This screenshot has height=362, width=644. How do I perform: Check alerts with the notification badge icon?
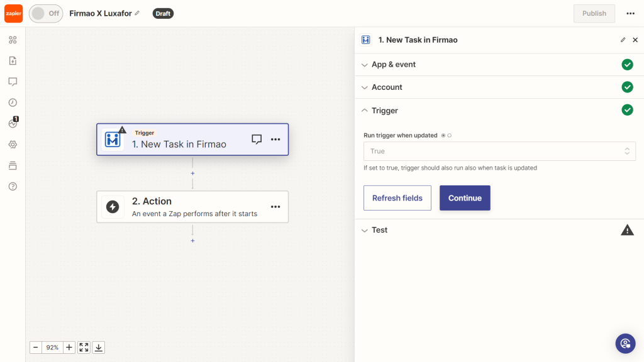(x=13, y=123)
